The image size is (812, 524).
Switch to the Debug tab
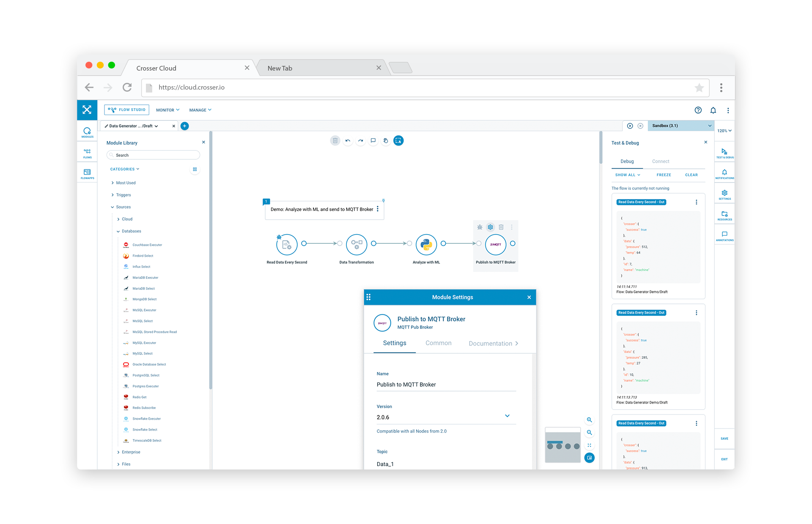tap(627, 161)
